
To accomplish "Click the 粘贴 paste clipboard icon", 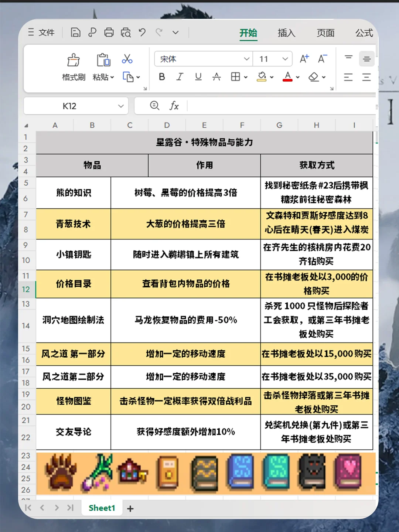I will tap(103, 60).
